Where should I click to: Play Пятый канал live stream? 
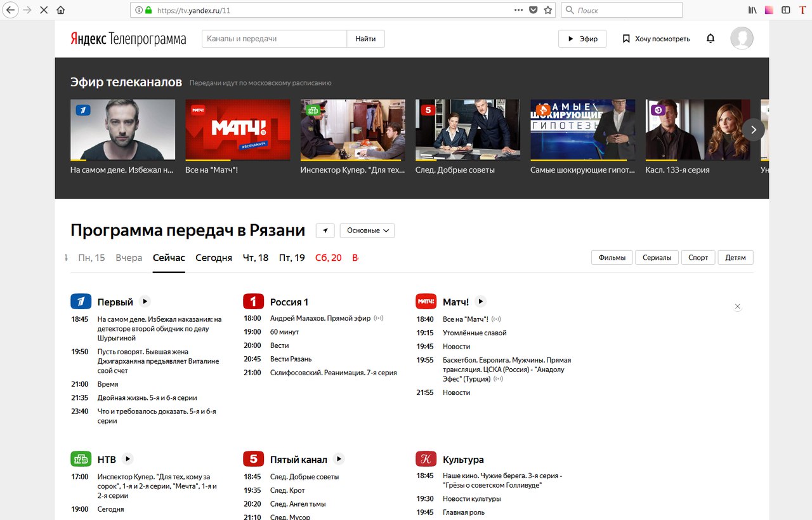[x=339, y=458]
